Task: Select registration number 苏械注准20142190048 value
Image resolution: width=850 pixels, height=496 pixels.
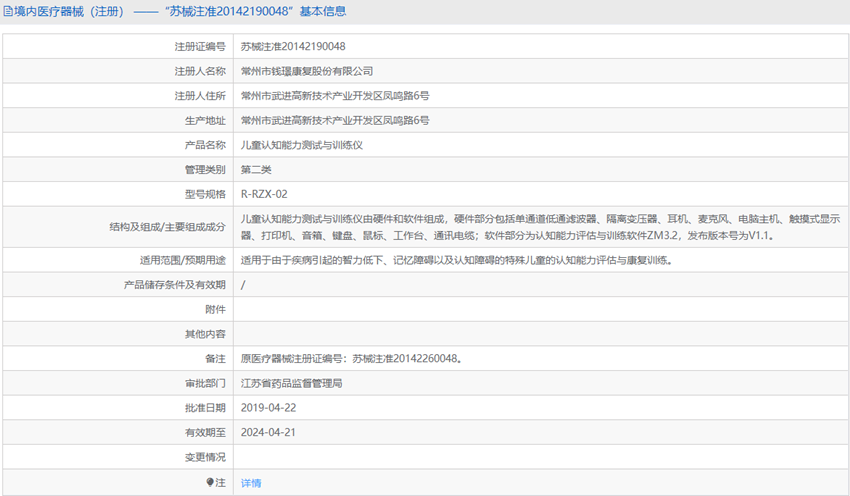Action: [293, 47]
